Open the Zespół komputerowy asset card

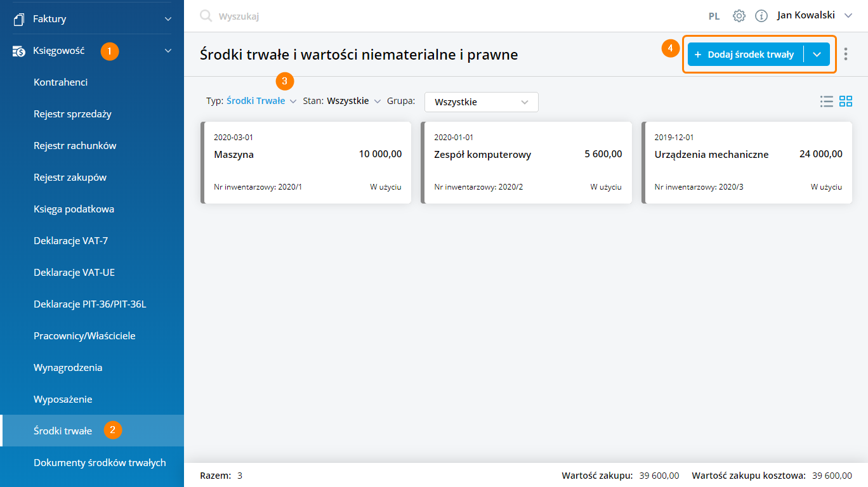click(527, 163)
